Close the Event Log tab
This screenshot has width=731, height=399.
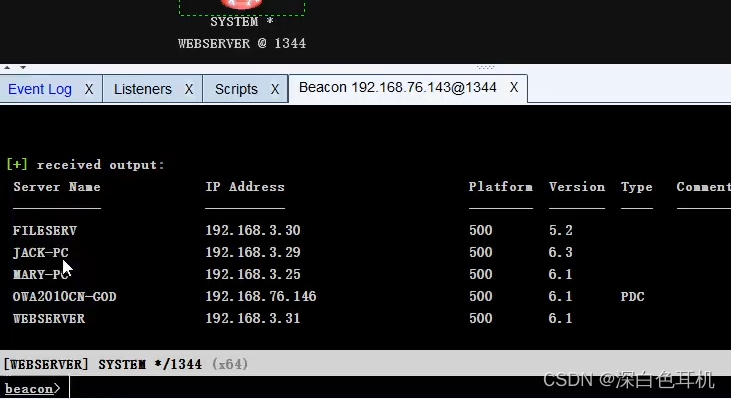tap(89, 89)
